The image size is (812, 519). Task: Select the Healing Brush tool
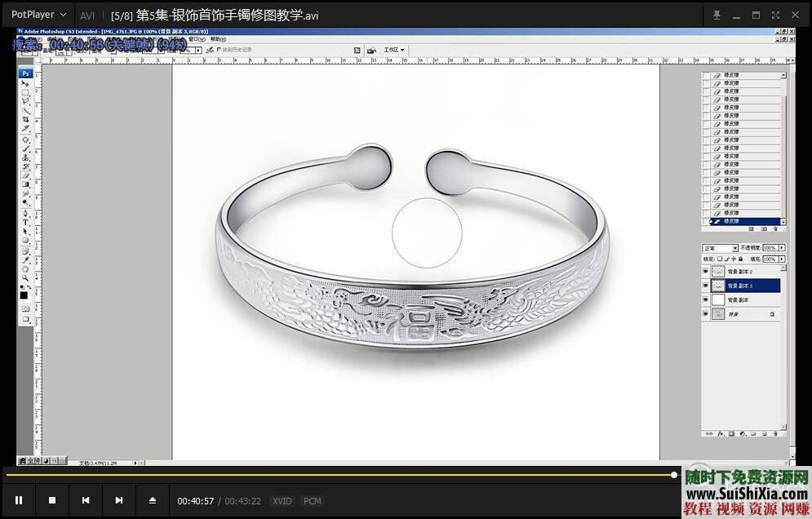pos(25,140)
